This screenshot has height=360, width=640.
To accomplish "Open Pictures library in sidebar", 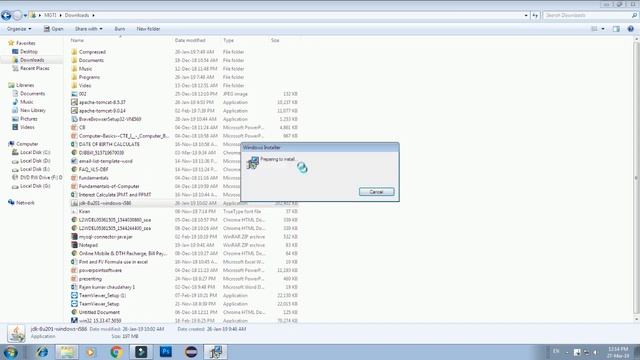I will 29,119.
